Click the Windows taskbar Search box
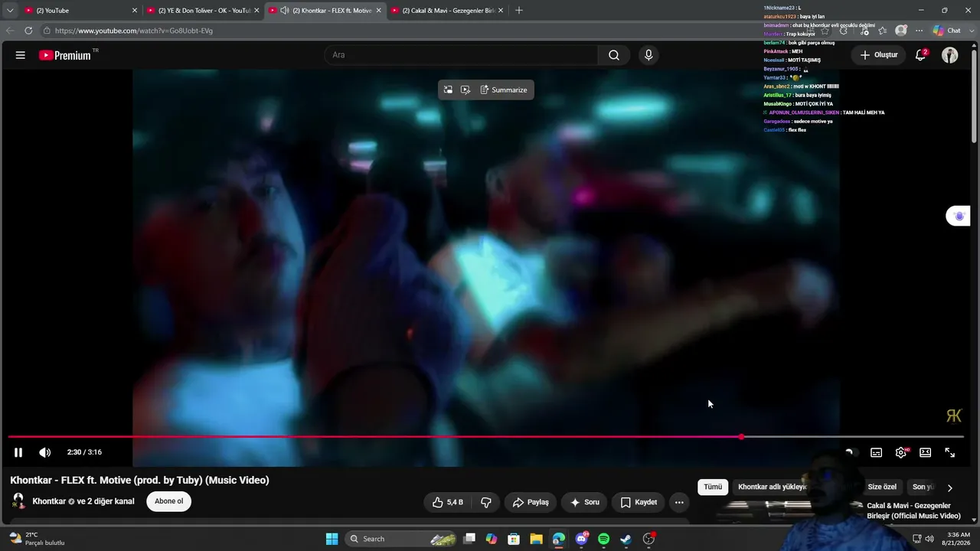Viewport: 980px width, 551px height. 402,539
